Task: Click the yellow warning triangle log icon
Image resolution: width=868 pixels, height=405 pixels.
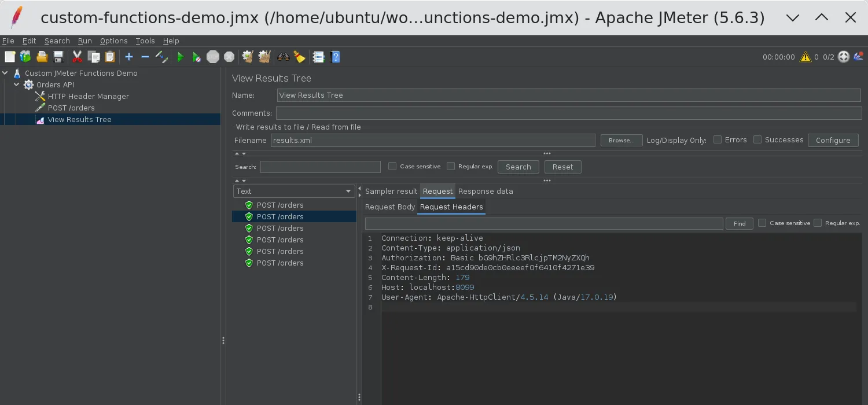Action: tap(805, 57)
